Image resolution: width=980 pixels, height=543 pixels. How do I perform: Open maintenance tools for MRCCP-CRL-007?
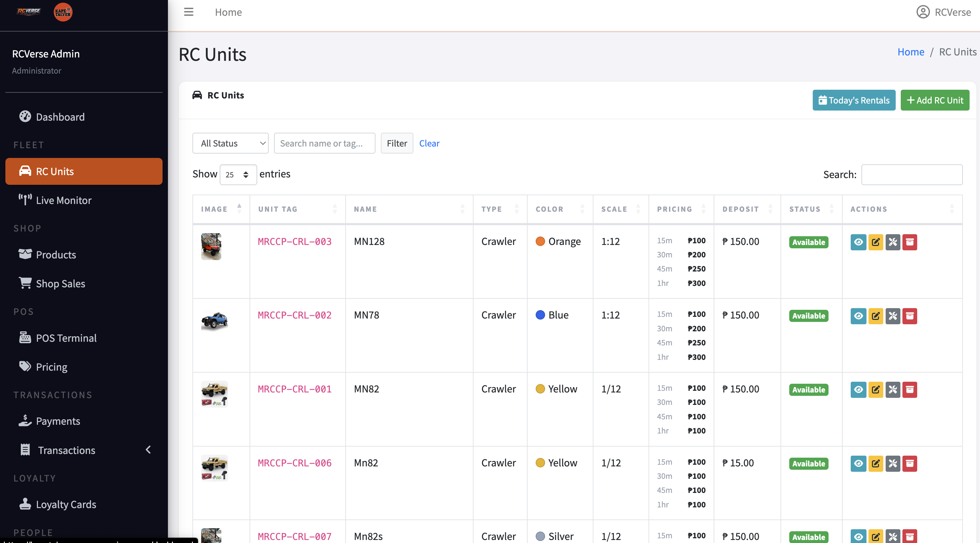(892, 537)
